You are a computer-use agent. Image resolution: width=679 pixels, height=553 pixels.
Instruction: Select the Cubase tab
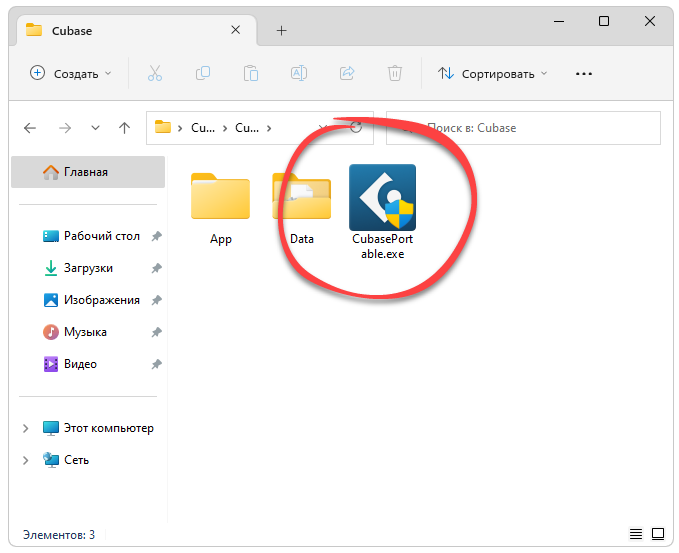pyautogui.click(x=137, y=30)
